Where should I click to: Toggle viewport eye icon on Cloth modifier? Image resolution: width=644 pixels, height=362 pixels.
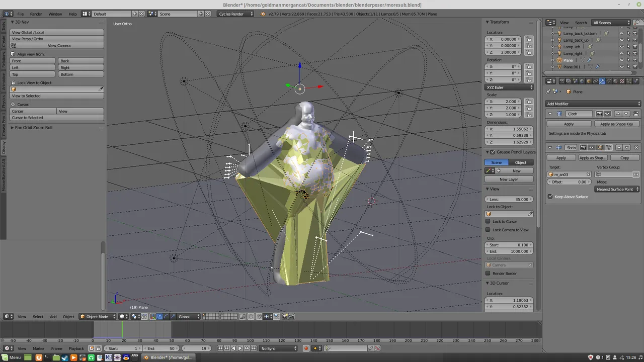point(607,114)
